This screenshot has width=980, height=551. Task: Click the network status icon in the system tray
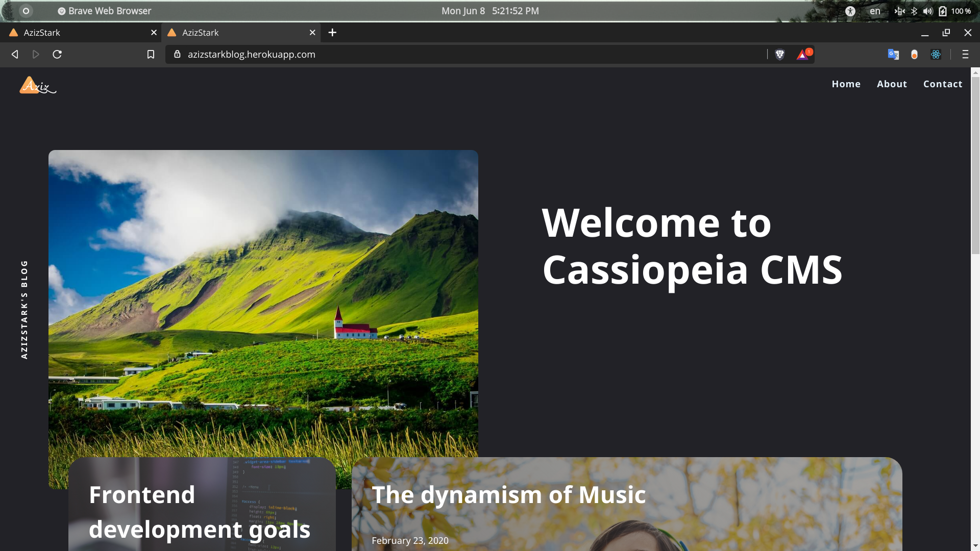coord(899,11)
